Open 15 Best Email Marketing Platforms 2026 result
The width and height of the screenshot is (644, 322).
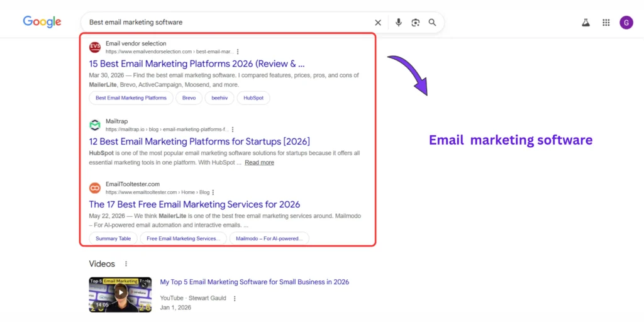pos(197,64)
